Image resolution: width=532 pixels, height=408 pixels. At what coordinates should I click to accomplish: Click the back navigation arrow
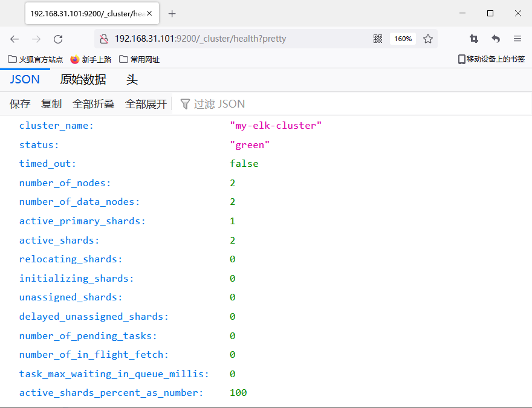[15, 39]
